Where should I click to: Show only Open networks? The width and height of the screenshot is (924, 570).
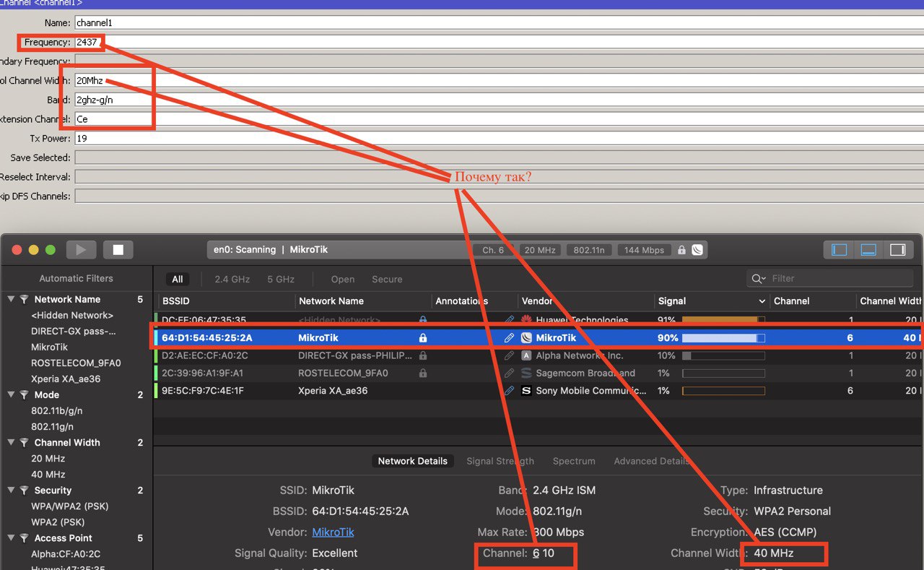343,279
